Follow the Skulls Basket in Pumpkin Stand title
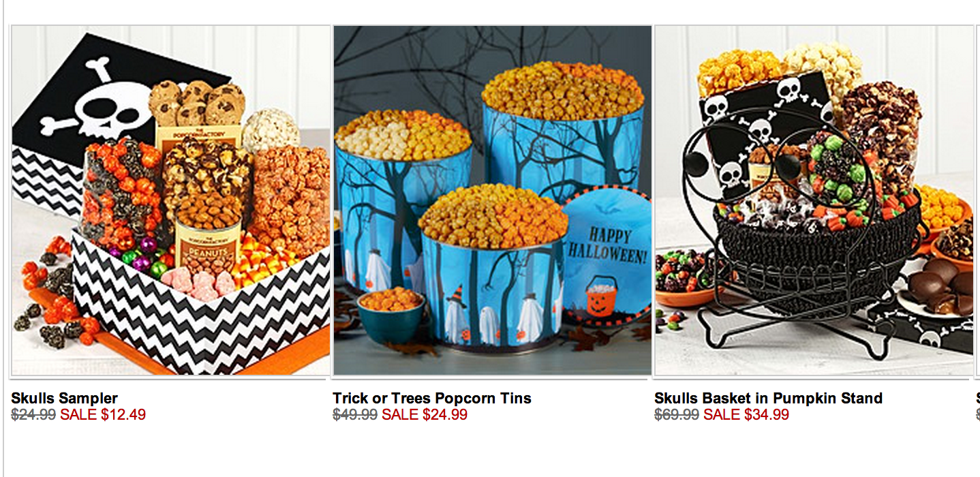Viewport: 980px width, 477px height. click(768, 398)
